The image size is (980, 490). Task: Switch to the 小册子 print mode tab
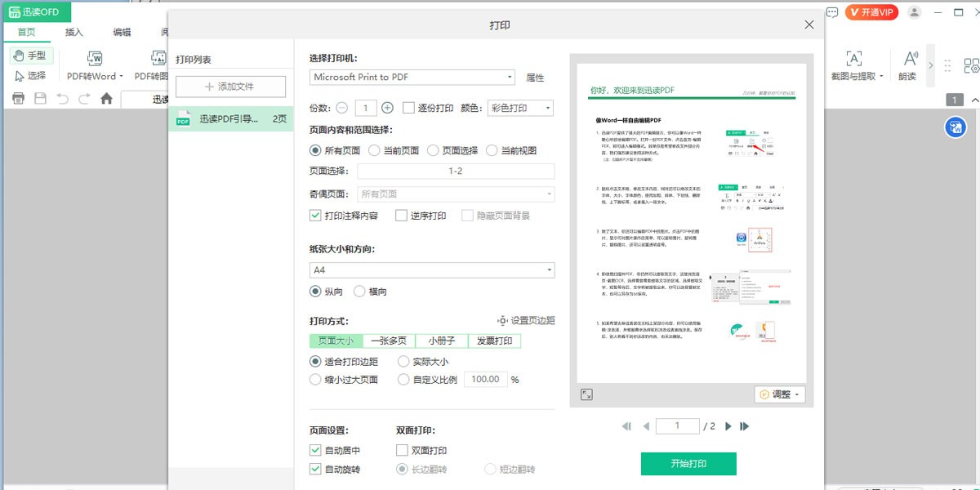coord(441,341)
